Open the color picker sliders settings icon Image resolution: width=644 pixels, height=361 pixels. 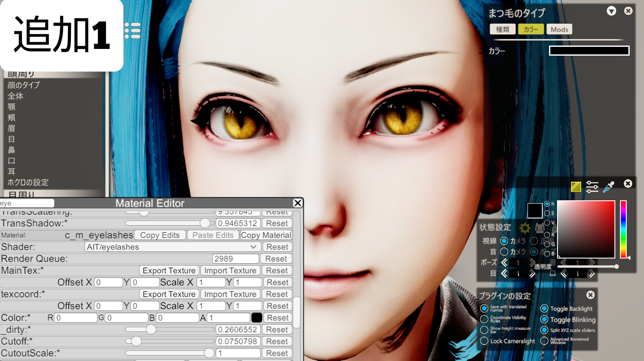[x=592, y=187]
